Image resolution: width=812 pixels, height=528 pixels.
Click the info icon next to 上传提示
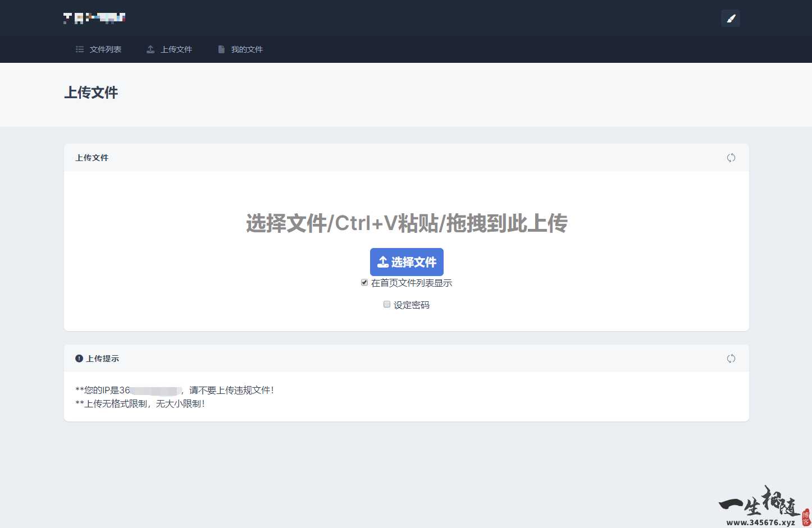click(x=79, y=358)
